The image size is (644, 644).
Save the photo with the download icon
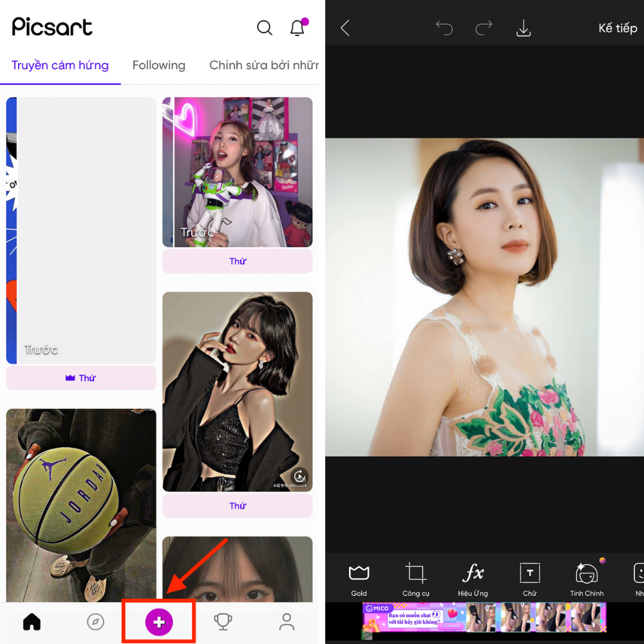pyautogui.click(x=523, y=28)
